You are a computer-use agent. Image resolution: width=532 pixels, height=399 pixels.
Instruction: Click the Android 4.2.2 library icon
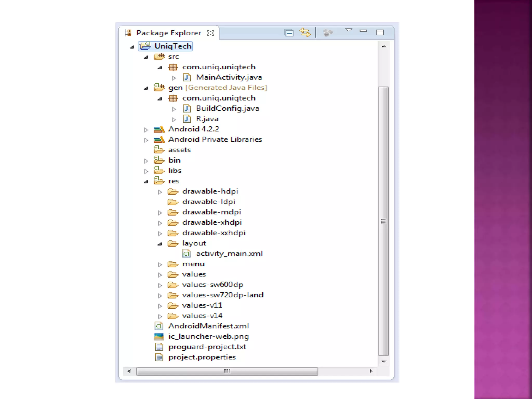(x=159, y=129)
